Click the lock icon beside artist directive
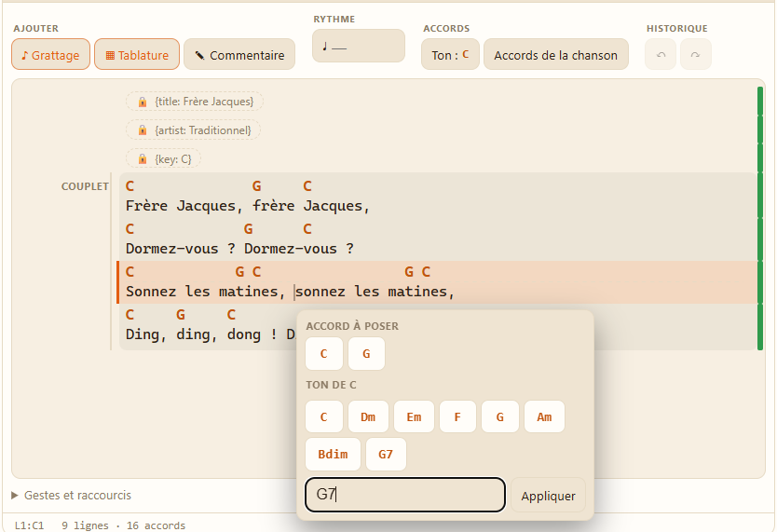Screen dimensions: 777x532 [x=143, y=130]
